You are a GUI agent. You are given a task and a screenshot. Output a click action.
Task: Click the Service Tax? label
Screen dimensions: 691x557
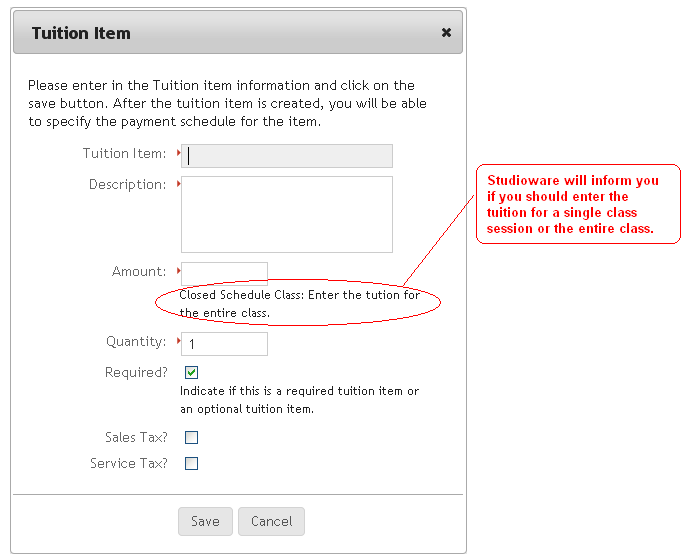tap(129, 463)
